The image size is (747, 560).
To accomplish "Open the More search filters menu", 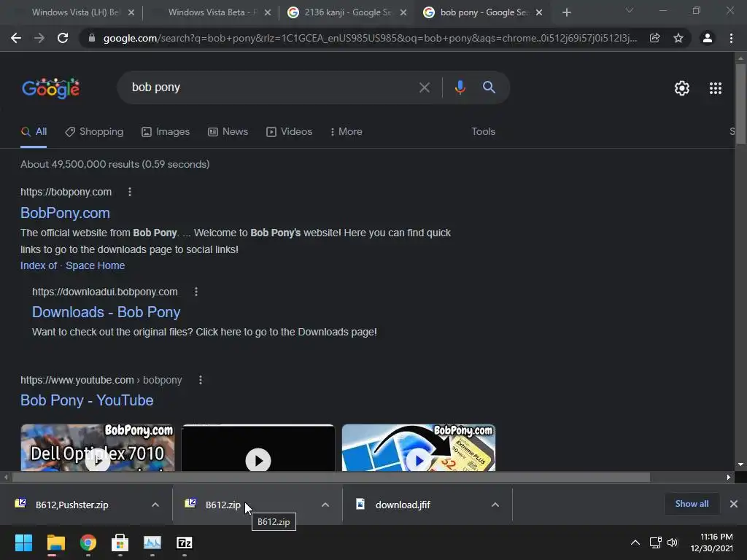I will point(347,132).
